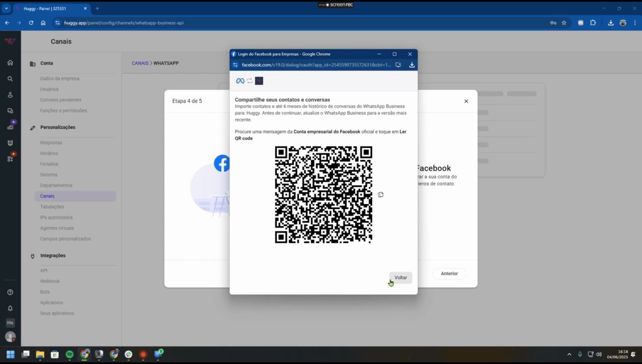642x364 pixels.
Task: Open Feriados settings item
Action: 49,164
